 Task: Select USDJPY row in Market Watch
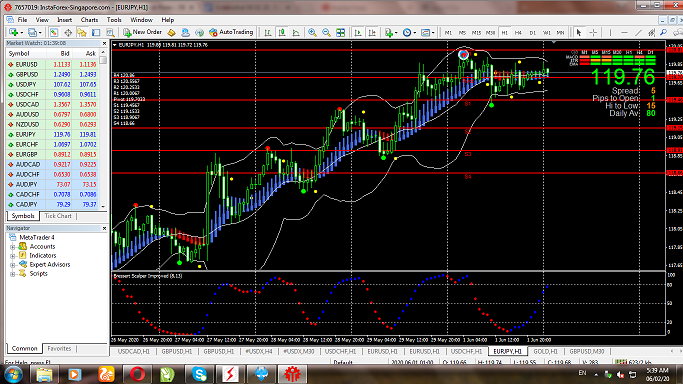coord(52,84)
